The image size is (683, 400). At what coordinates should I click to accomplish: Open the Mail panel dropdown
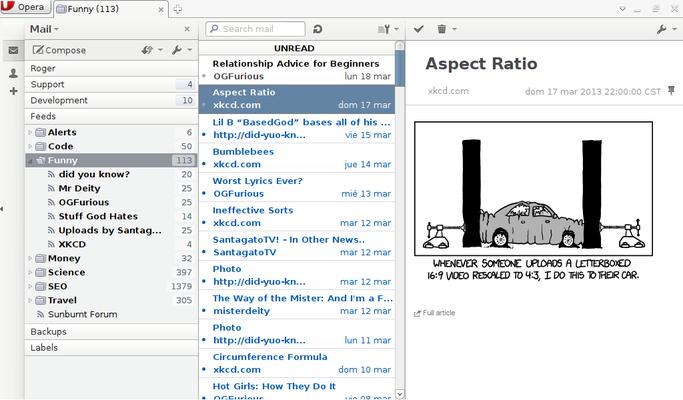pos(44,29)
